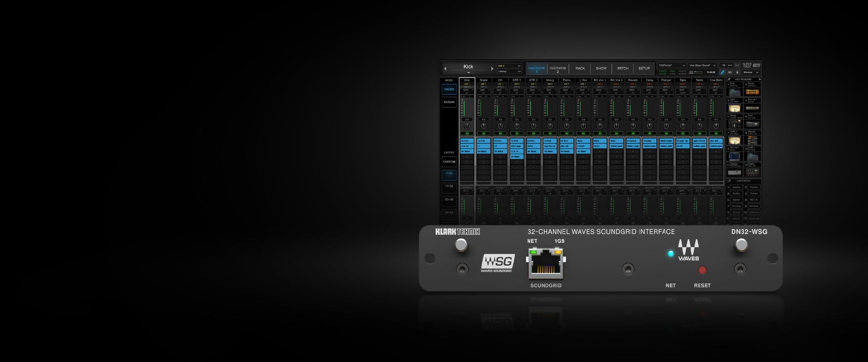Open the Kick channel DAW input dropdown

point(467,90)
